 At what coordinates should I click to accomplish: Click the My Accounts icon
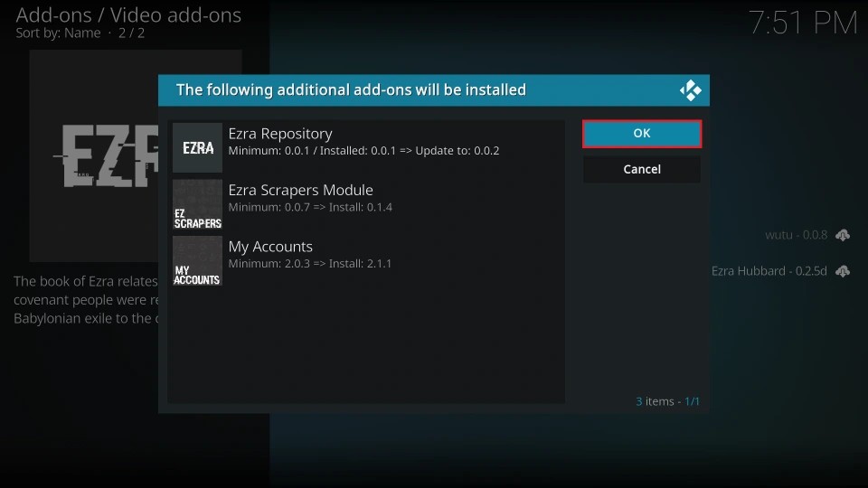198,260
